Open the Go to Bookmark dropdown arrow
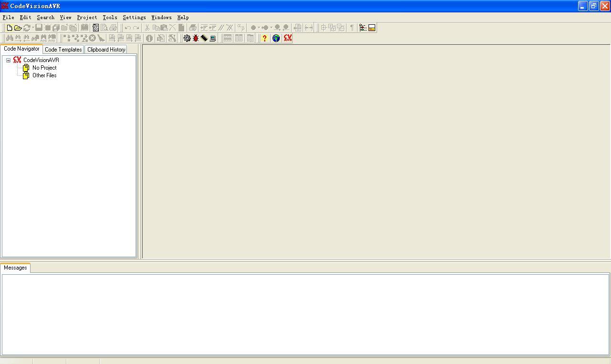The image size is (611, 364). point(271,28)
